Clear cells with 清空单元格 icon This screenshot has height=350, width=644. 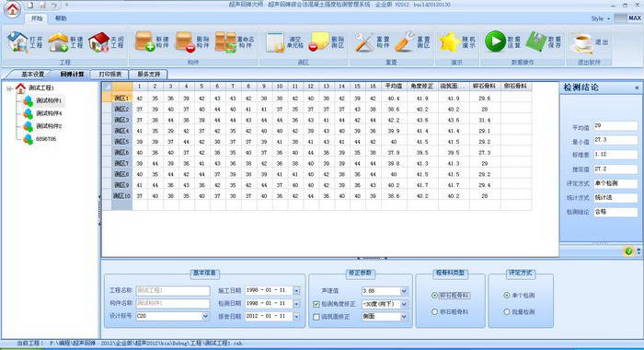pos(275,42)
